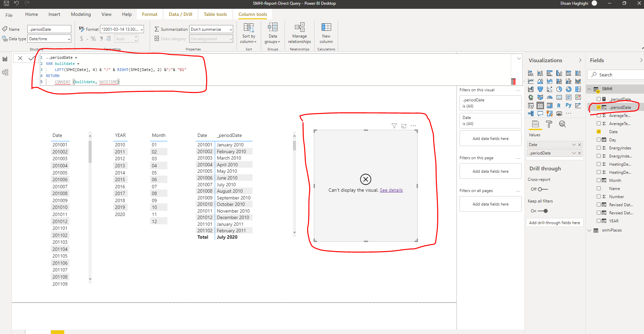Click the filter icon above the visual
Viewport: 644px width, 334px height.
pyautogui.click(x=394, y=126)
